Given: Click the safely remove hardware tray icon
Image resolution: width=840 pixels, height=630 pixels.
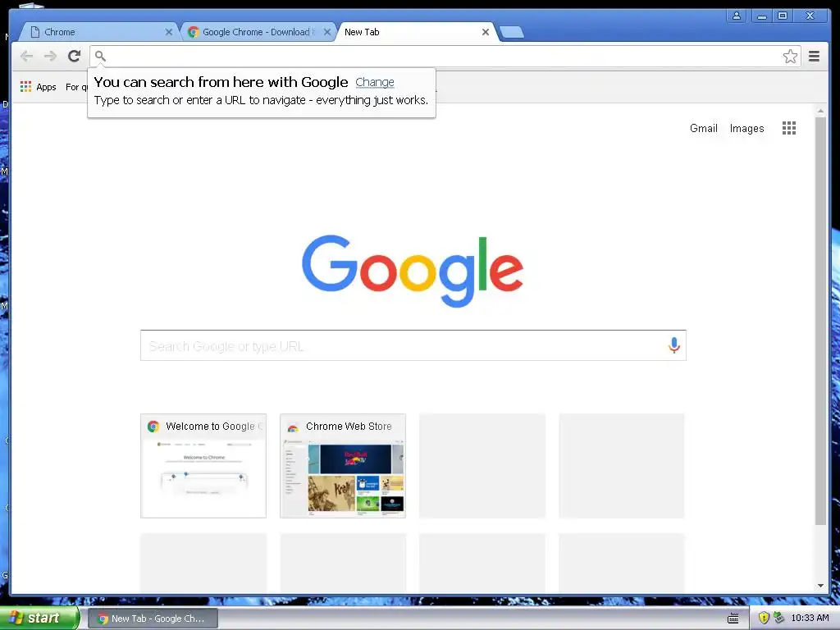Looking at the screenshot, I should coord(779,618).
